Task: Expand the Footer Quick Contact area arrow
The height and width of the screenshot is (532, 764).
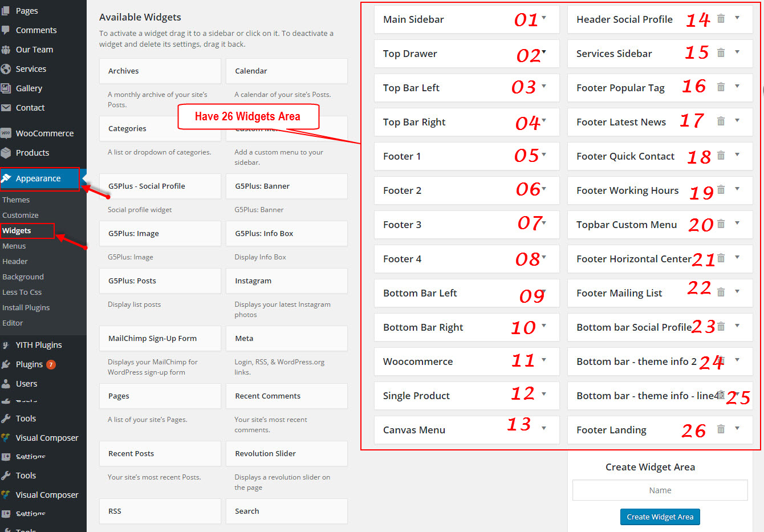Action: coord(737,155)
